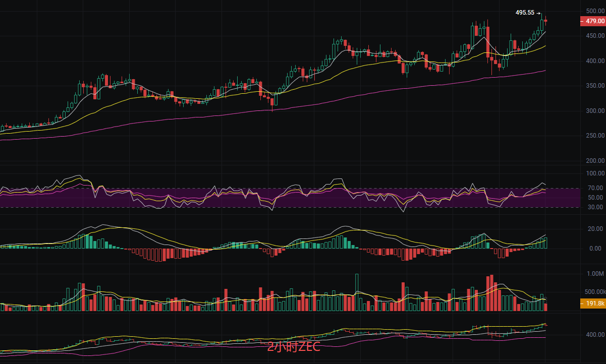Click the 450.00 price axis label
Image resolution: width=606 pixels, height=364 pixels.
[595, 36]
